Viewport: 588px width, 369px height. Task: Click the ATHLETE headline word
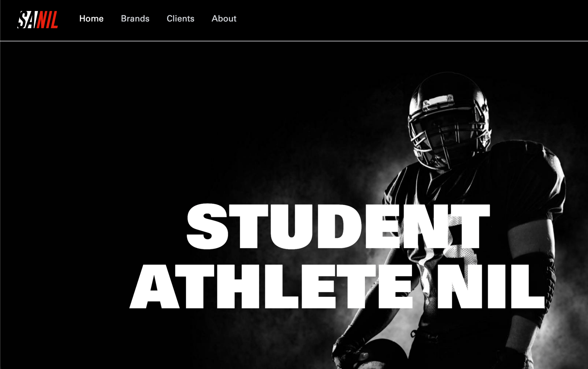271,286
